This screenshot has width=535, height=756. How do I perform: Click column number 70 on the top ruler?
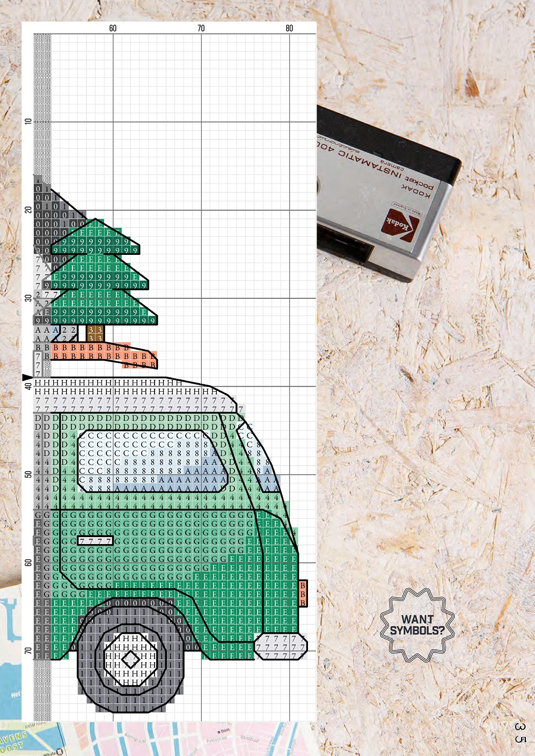click(x=201, y=28)
